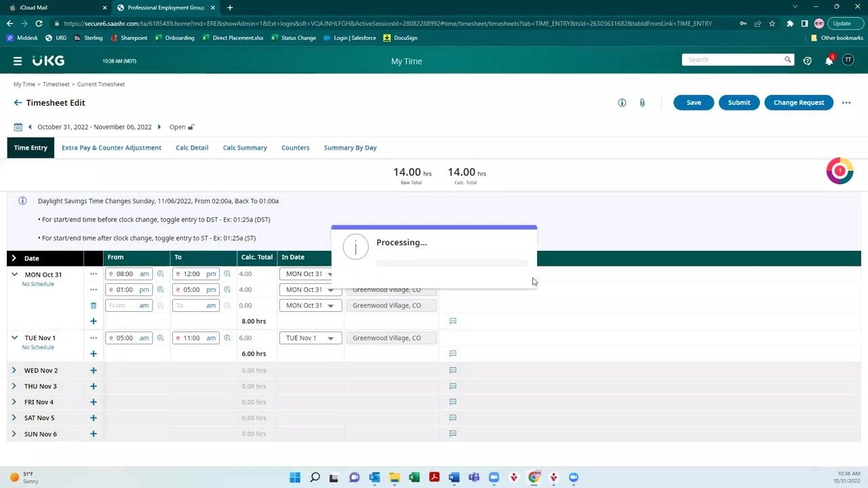Viewport: 868px width, 488px height.
Task: Go to the previous pay period arrow
Action: (x=30, y=127)
